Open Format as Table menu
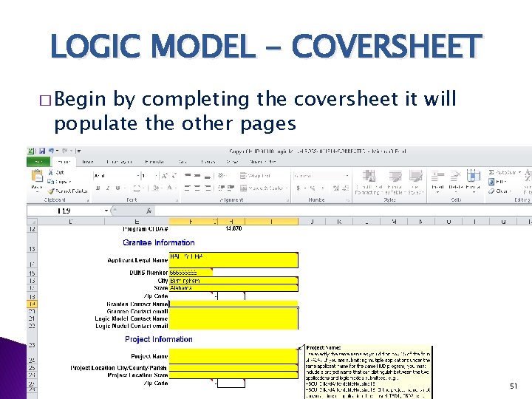532x399 pixels. point(395,183)
